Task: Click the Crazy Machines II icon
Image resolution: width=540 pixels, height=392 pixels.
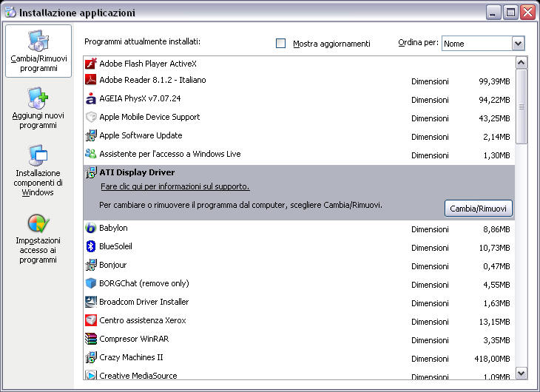Action: tap(91, 357)
